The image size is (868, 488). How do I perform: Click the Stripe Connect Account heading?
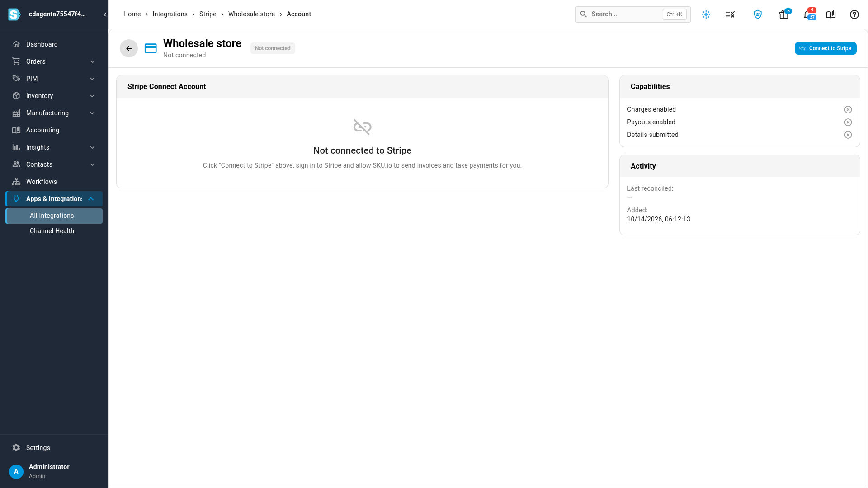point(166,87)
